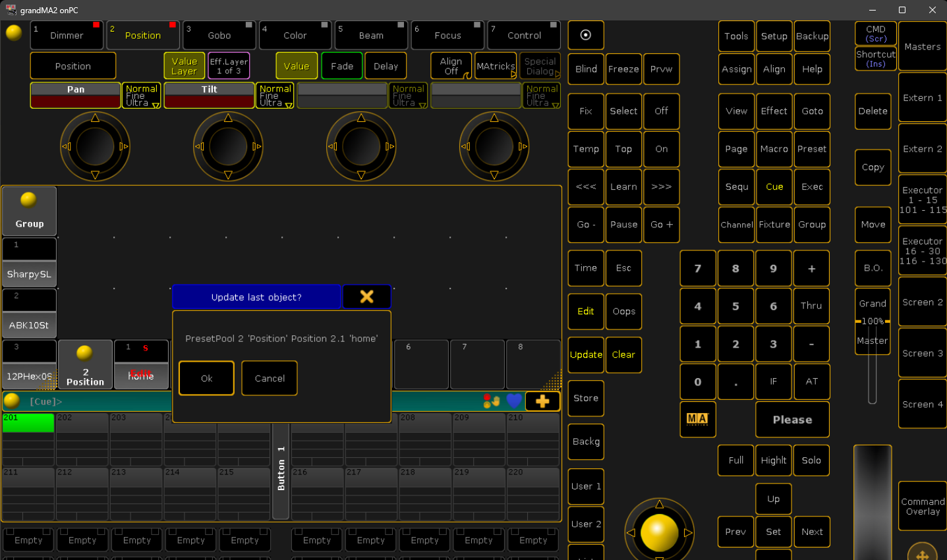Screen dimensions: 947x560
Task: Open the MAtricks dropdown button
Action: pos(496,66)
